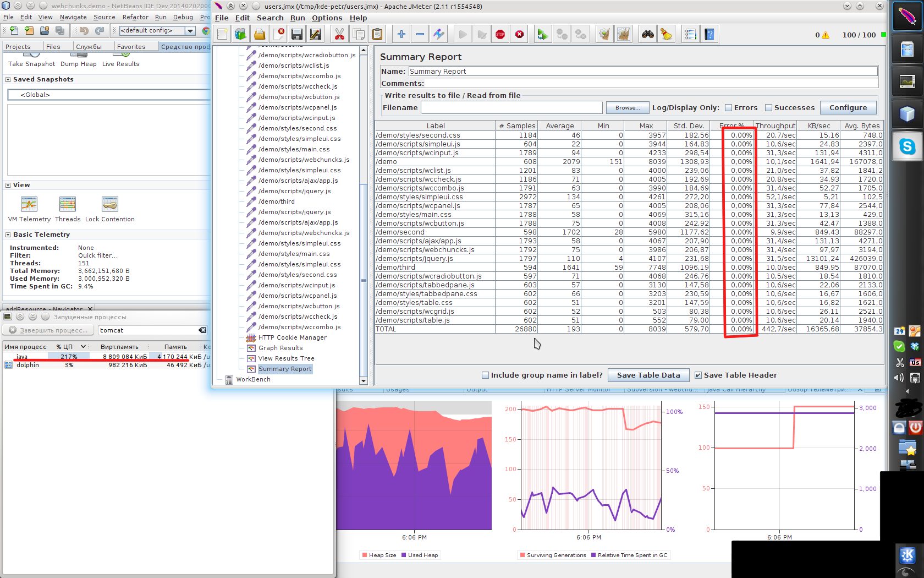Click the Configure button
Screen dimensions: 924x578
coord(848,108)
